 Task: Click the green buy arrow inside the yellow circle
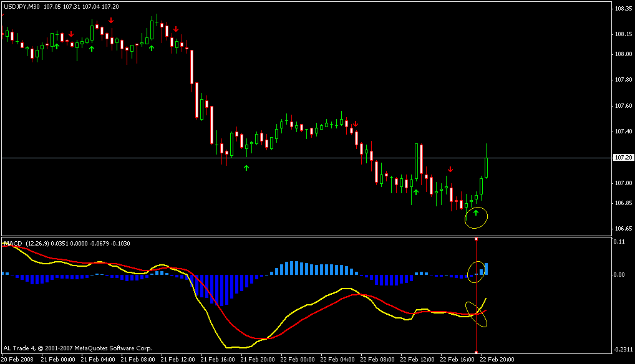click(476, 213)
